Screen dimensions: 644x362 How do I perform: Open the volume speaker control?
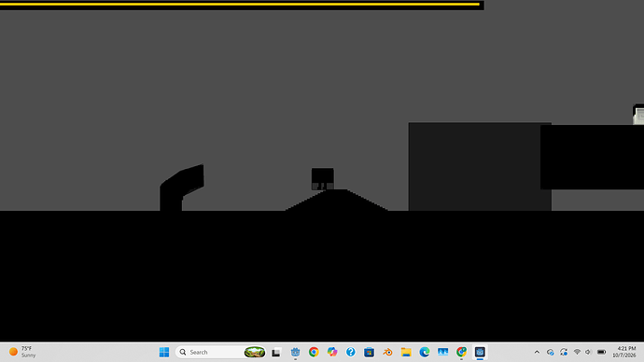point(588,352)
